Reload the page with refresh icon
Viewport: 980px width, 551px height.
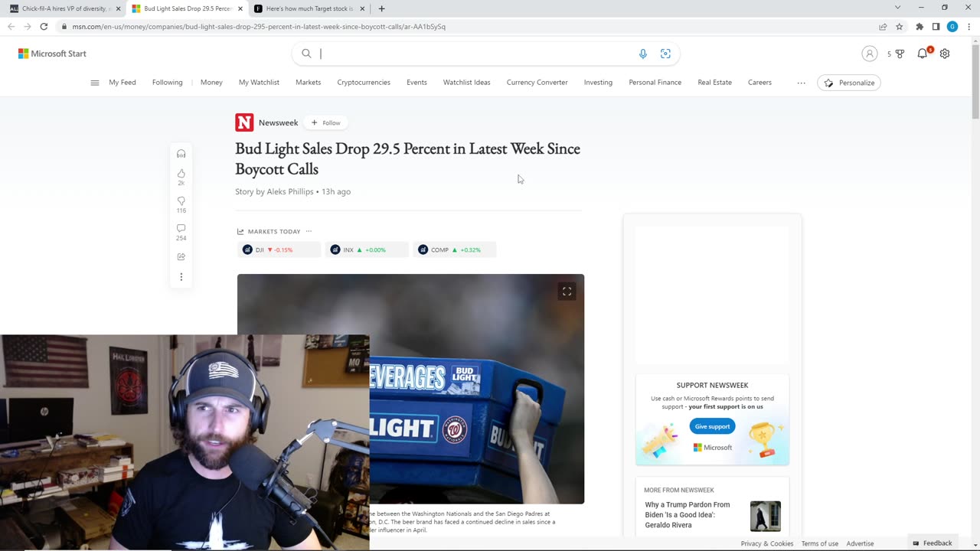click(44, 26)
